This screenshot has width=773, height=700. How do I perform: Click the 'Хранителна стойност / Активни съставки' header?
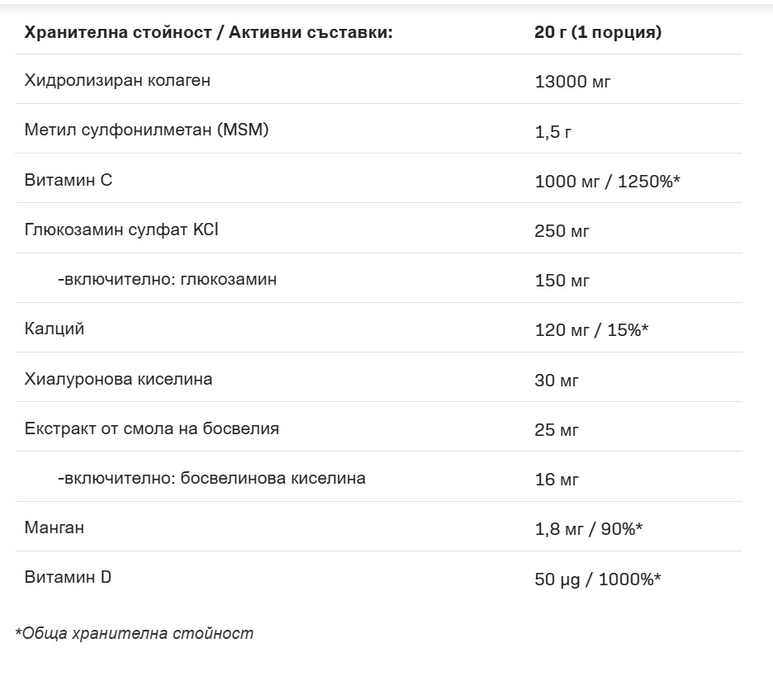pyautogui.click(x=208, y=32)
